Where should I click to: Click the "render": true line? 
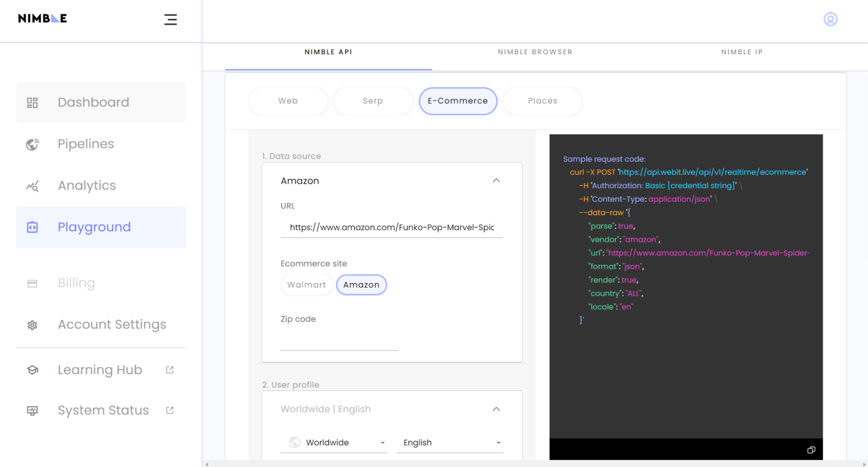(614, 280)
